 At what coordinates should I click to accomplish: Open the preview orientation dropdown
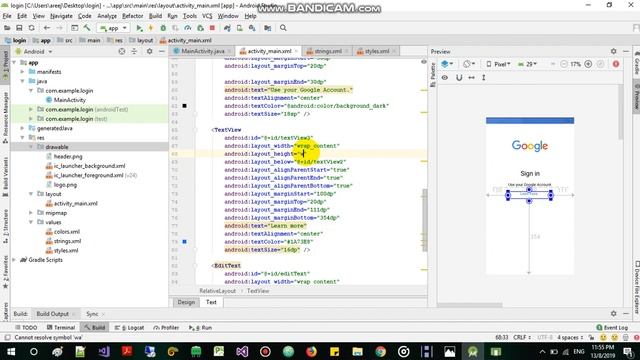coord(469,64)
